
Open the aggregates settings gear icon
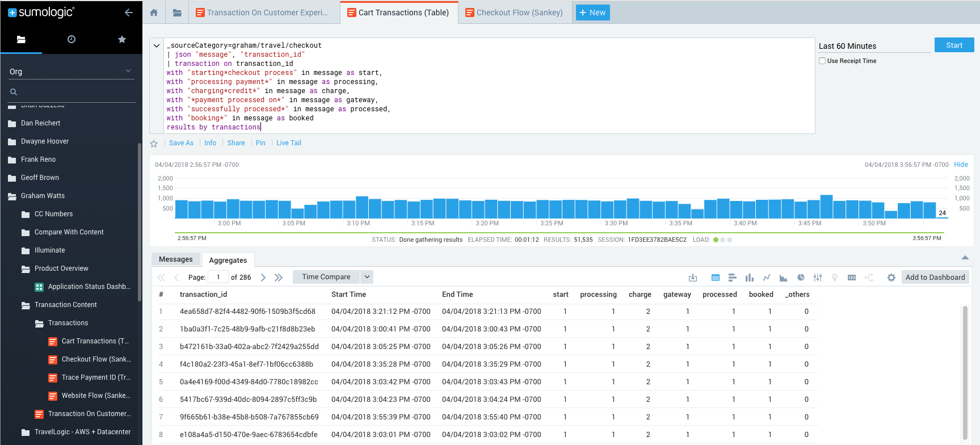point(891,278)
